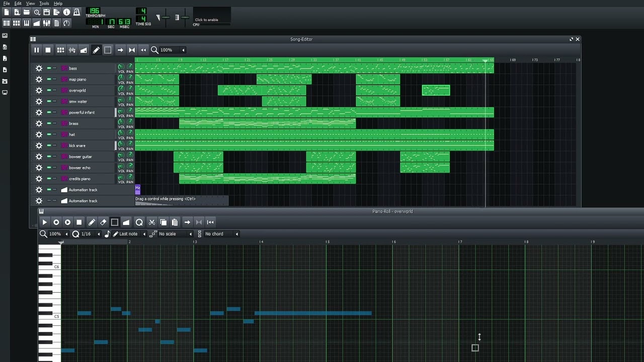Image resolution: width=644 pixels, height=362 pixels.
Task: Adjust the master volume slider
Action: (x=165, y=18)
